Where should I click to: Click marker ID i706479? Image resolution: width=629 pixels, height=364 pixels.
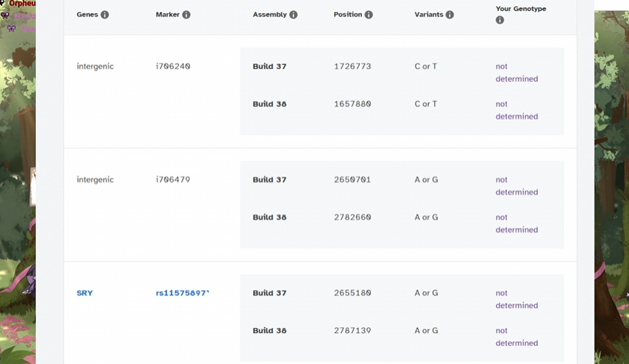(173, 180)
